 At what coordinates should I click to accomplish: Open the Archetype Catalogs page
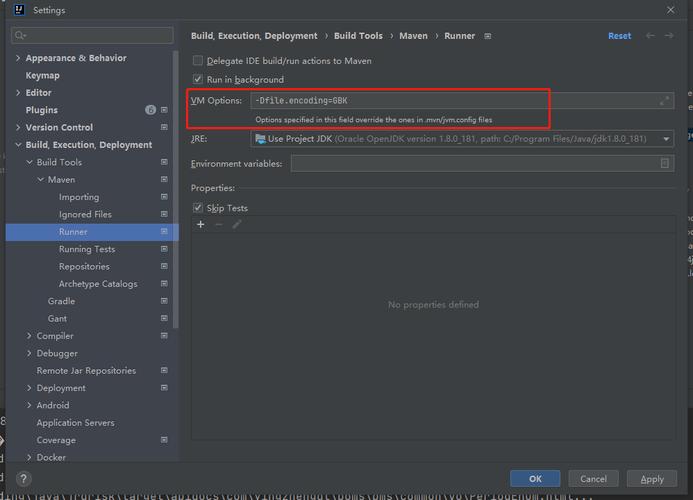pos(98,284)
